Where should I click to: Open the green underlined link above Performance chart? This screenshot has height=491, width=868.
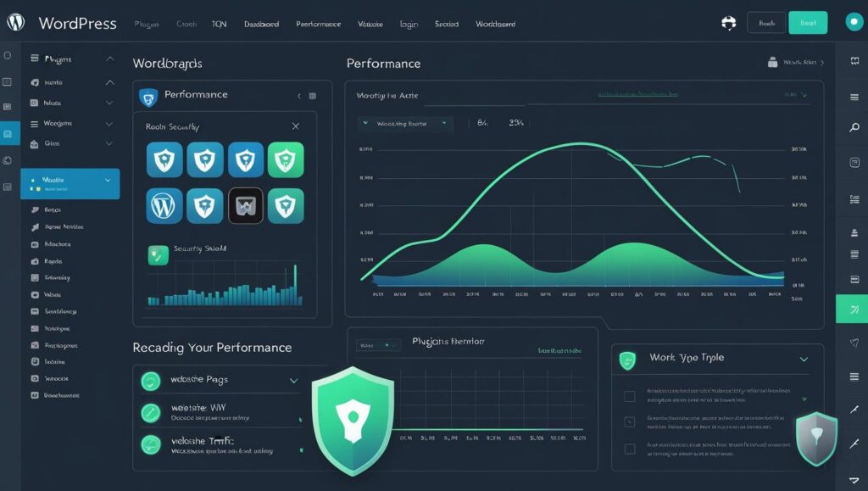[x=637, y=95]
